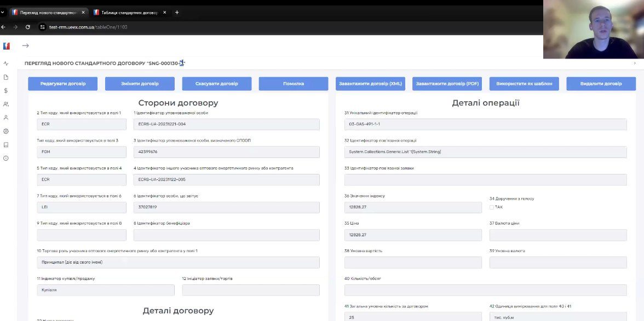Toggle the ТАК checkbox for Доручення з голосу

pos(492,207)
